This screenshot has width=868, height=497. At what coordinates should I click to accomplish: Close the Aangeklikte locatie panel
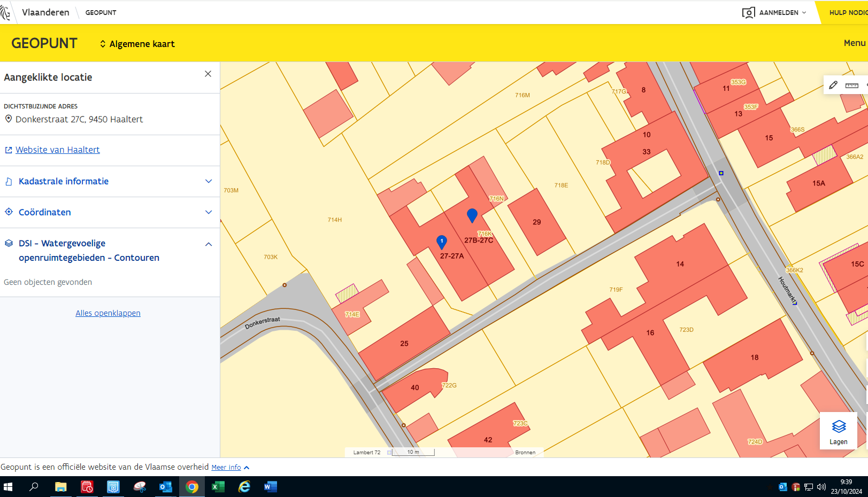[x=208, y=74]
